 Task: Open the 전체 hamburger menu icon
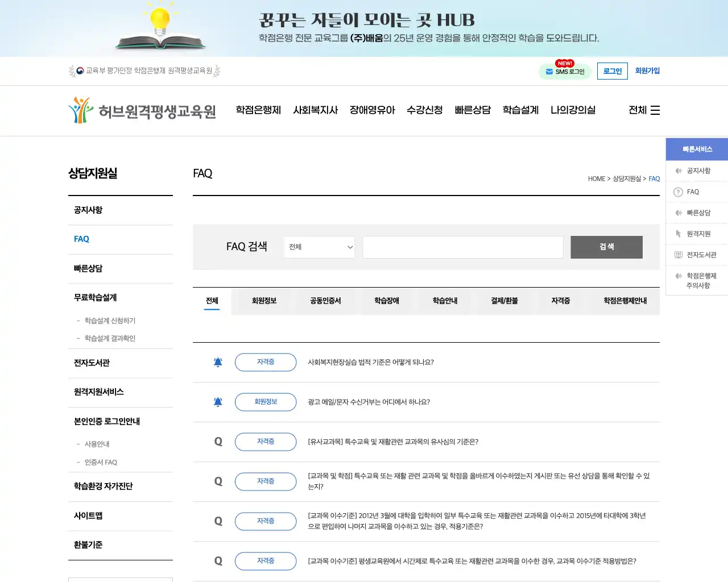tap(655, 110)
